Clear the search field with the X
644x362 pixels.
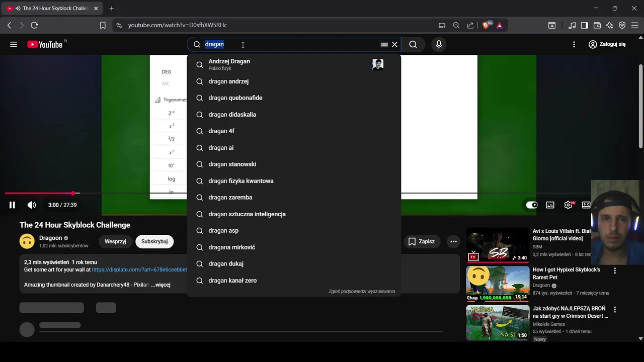coord(394,44)
